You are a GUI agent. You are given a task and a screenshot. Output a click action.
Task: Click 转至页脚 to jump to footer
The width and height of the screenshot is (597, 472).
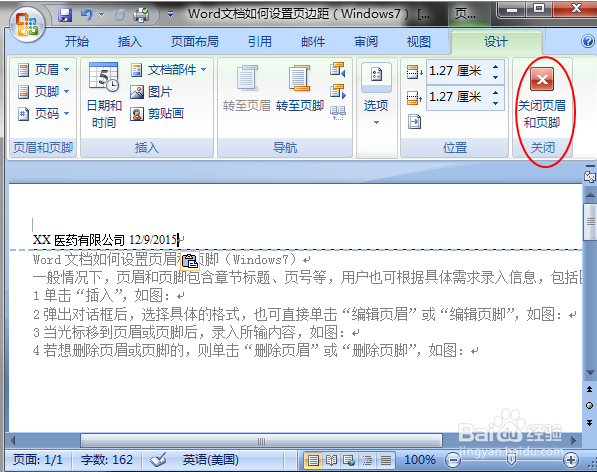coord(300,89)
